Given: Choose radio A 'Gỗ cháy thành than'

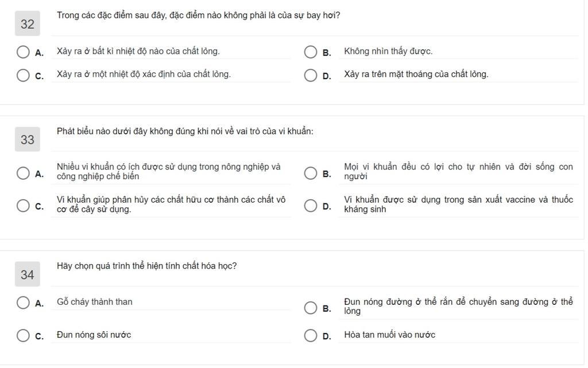Looking at the screenshot, I should click(23, 303).
